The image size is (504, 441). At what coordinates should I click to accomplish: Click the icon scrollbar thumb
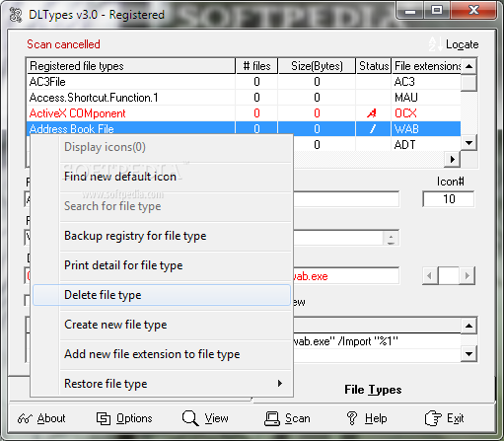[449, 275]
